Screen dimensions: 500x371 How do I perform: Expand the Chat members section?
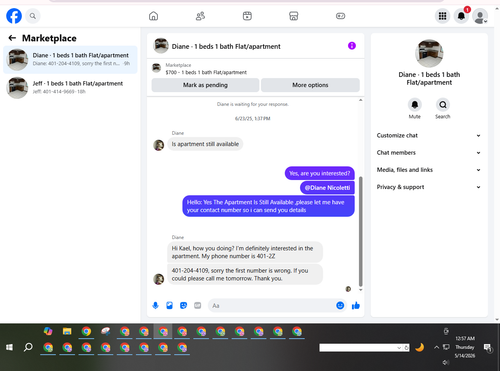pyautogui.click(x=429, y=153)
